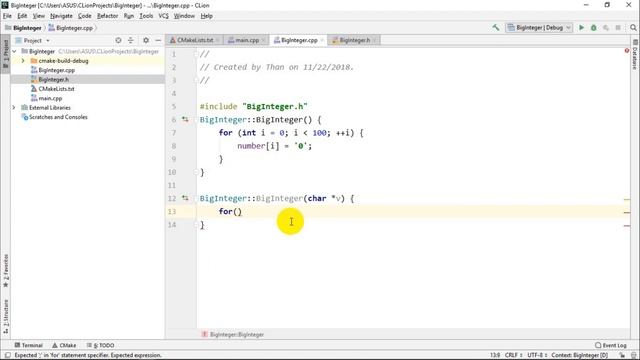Screen dimensions: 640x360
Task: Click the Build hammer icon
Action: (x=496, y=28)
